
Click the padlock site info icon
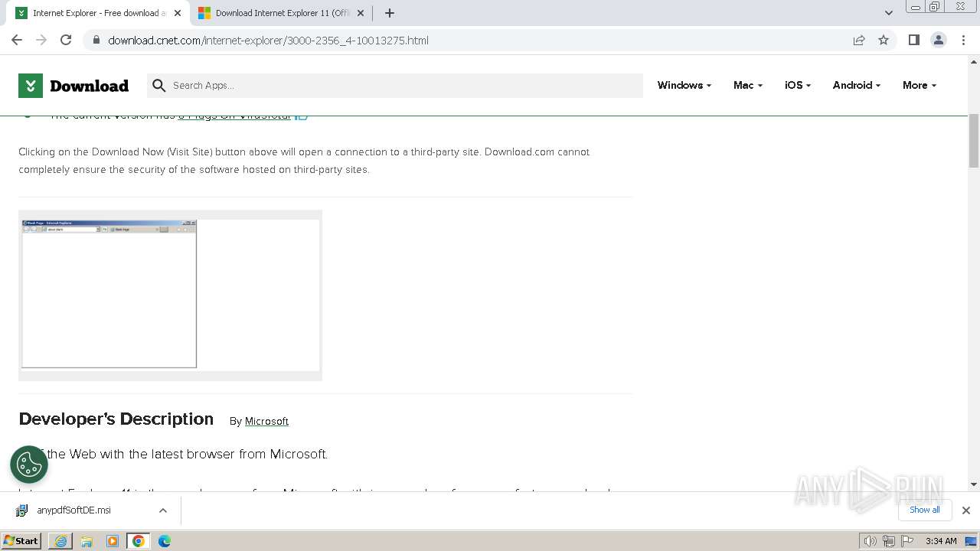(x=96, y=40)
